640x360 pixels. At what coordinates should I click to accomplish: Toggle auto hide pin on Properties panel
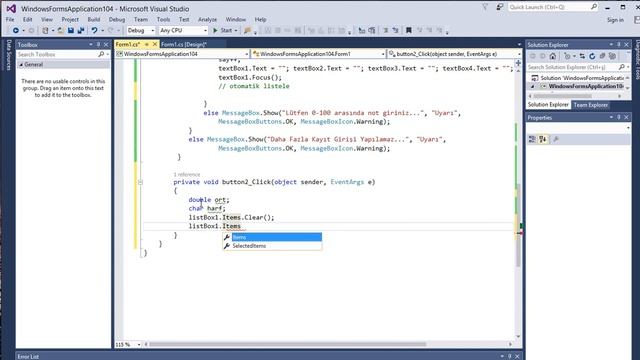point(619,118)
